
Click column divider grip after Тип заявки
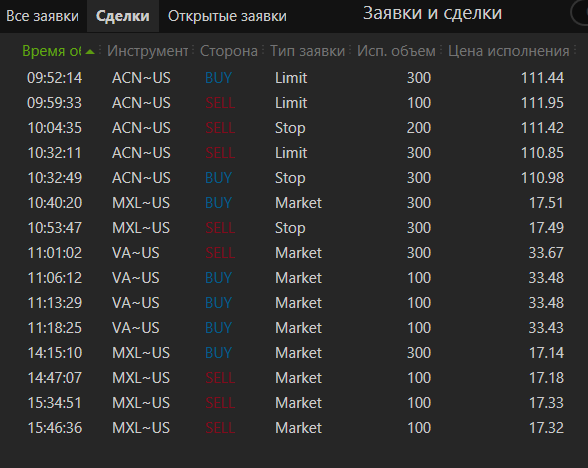coord(350,50)
